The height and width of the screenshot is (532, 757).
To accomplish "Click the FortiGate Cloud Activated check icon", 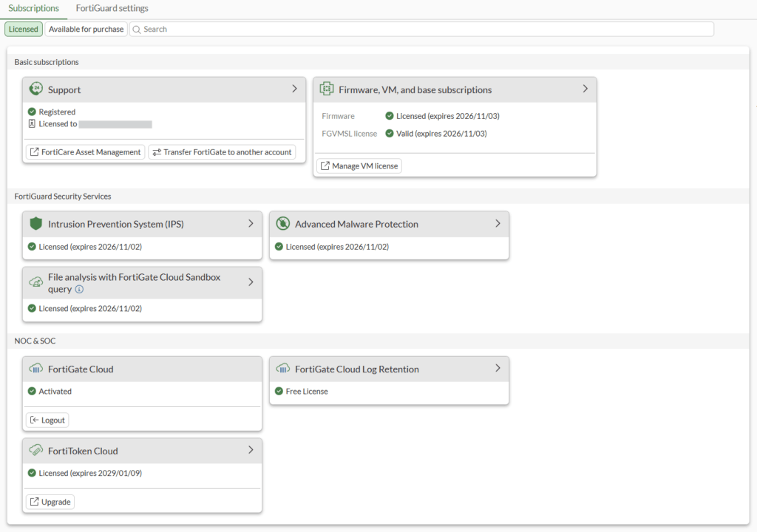I will 32,391.
